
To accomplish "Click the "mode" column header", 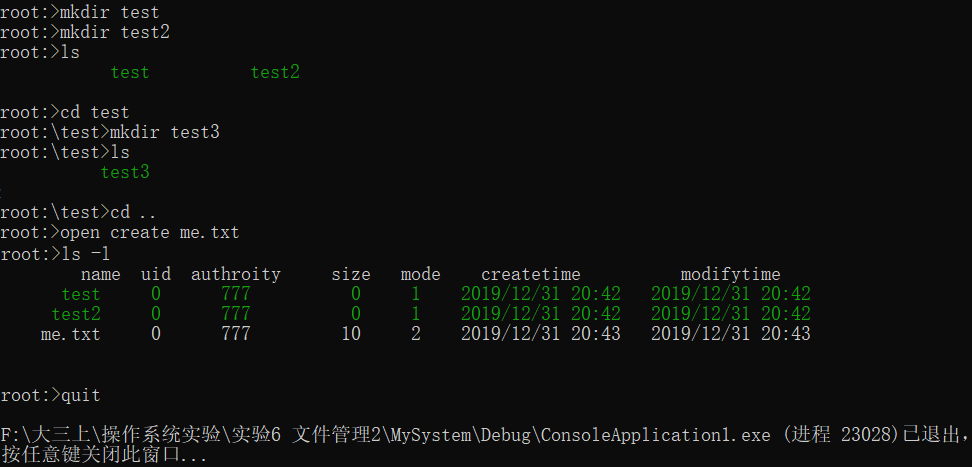I will point(421,274).
